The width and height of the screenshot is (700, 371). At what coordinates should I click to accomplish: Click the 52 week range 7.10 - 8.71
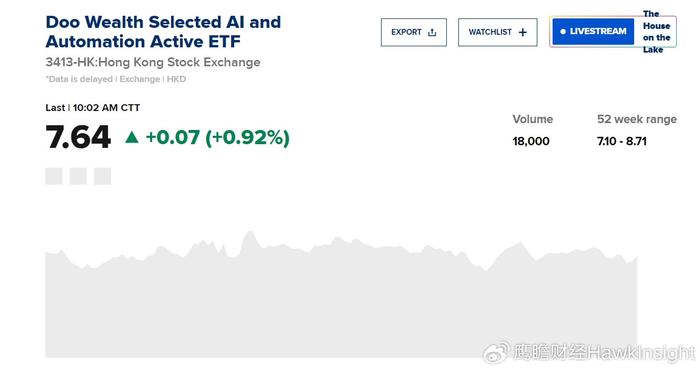pyautogui.click(x=621, y=141)
